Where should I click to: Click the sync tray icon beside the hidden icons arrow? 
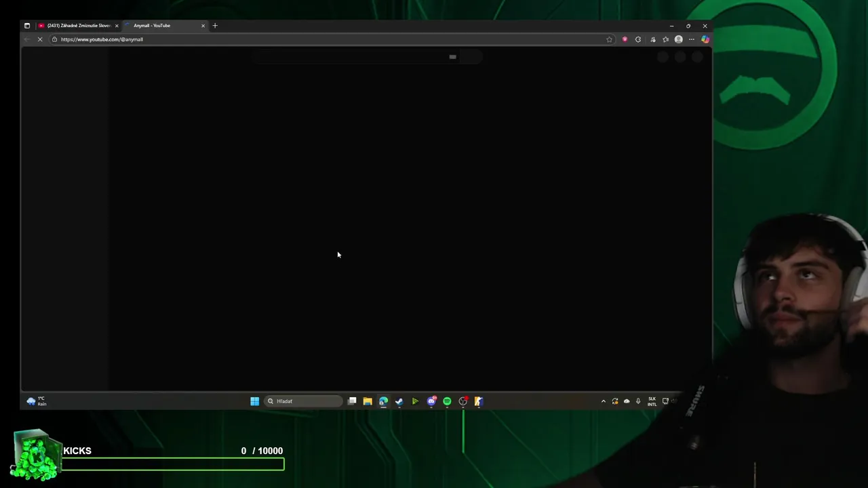click(x=615, y=401)
